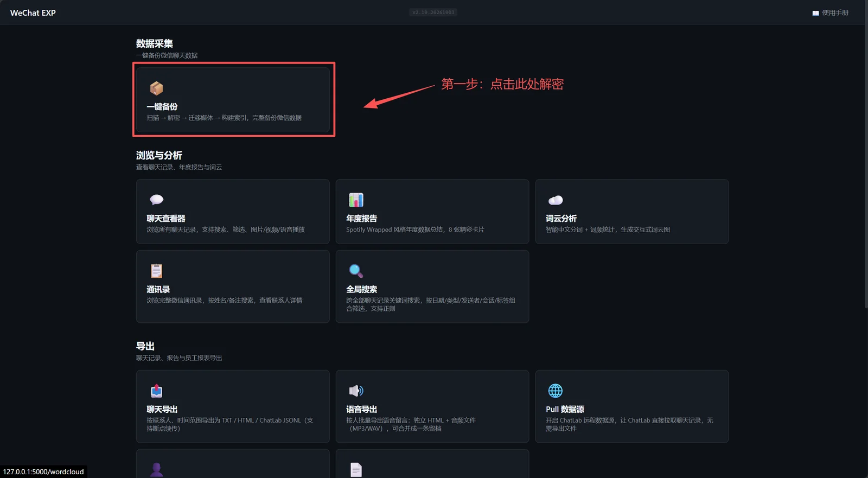Click the description starting with Spotify Wrapped
This screenshot has height=478, width=868.
tap(415, 230)
